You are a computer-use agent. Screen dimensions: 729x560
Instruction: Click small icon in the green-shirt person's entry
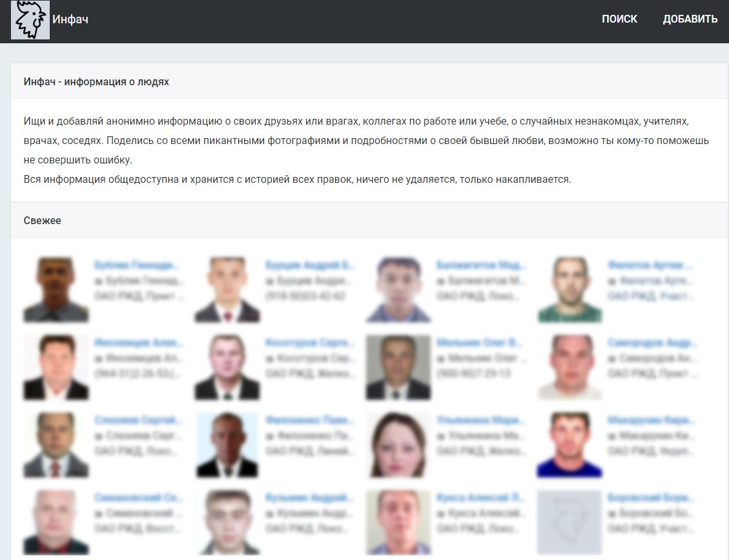pyautogui.click(x=612, y=281)
